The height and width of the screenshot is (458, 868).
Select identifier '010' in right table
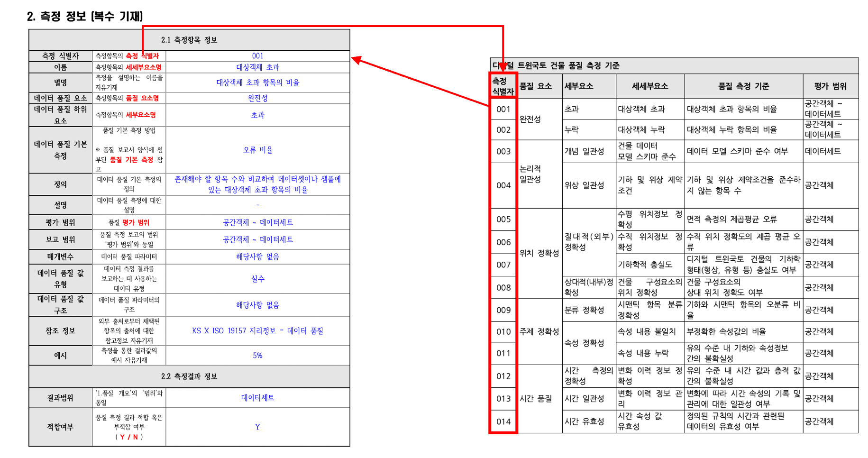pos(503,332)
